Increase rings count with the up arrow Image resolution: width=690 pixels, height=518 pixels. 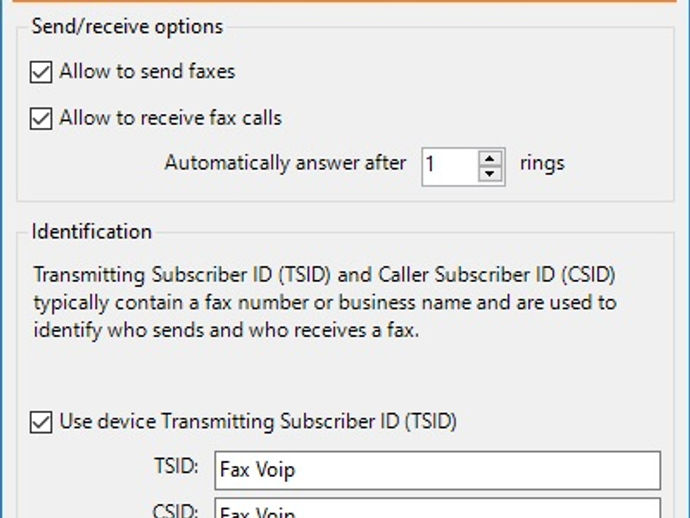point(490,157)
